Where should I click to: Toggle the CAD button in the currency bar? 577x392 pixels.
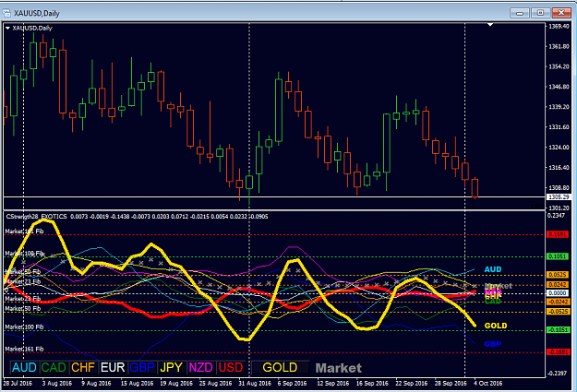[54, 367]
